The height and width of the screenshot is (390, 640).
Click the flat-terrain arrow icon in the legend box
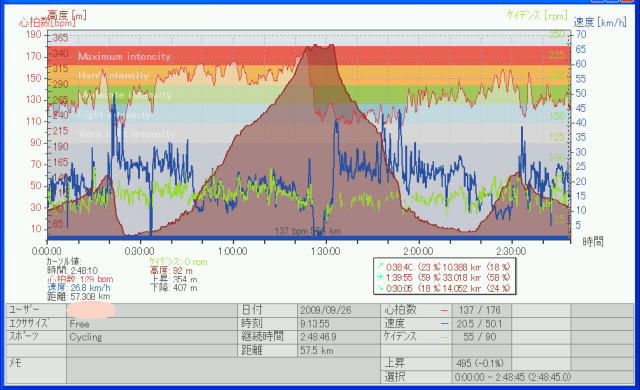click(380, 277)
